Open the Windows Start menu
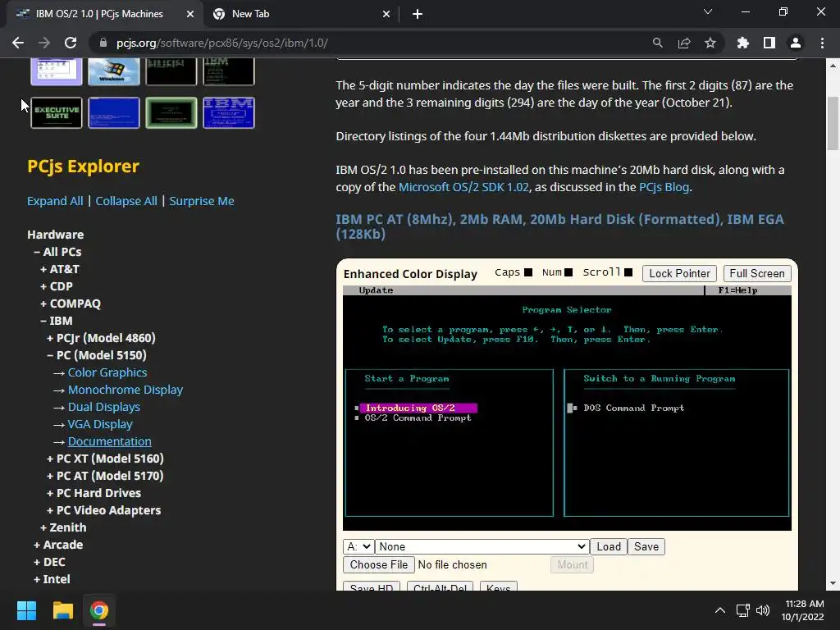The height and width of the screenshot is (630, 840). 27,610
